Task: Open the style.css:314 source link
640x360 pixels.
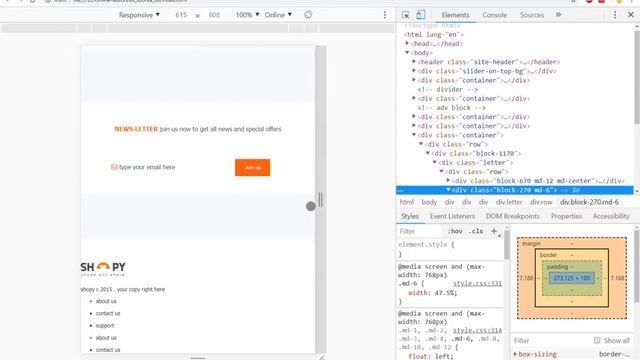Action: [477, 330]
